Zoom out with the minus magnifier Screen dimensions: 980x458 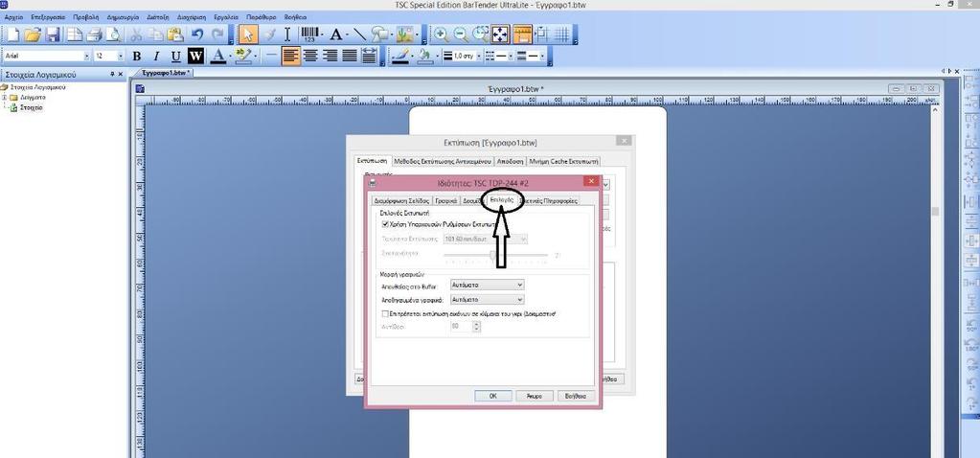461,35
